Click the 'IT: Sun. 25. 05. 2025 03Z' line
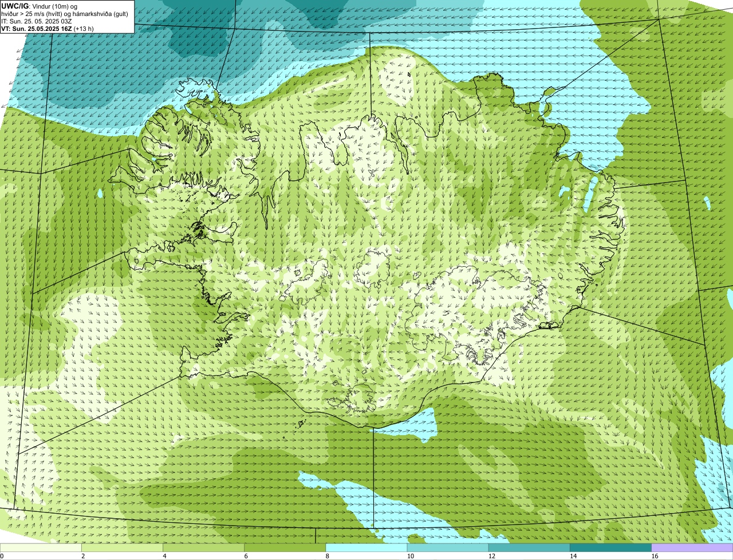This screenshot has height=560, width=733. click(37, 21)
